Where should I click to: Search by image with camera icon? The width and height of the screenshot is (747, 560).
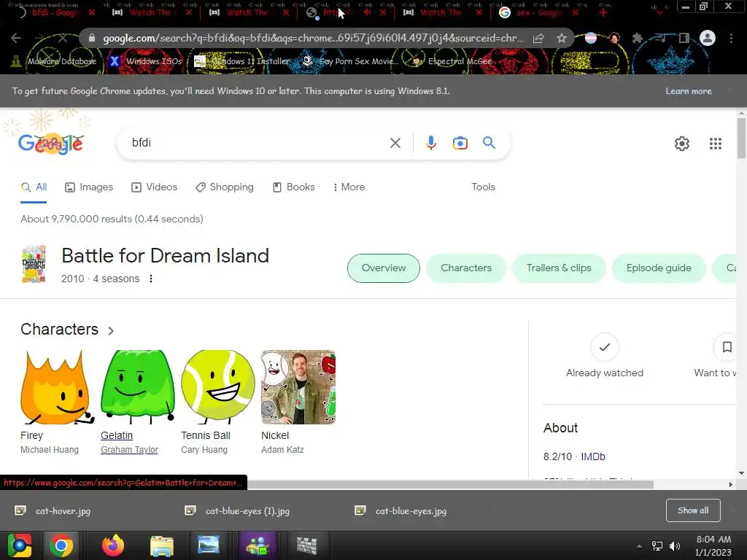460,143
